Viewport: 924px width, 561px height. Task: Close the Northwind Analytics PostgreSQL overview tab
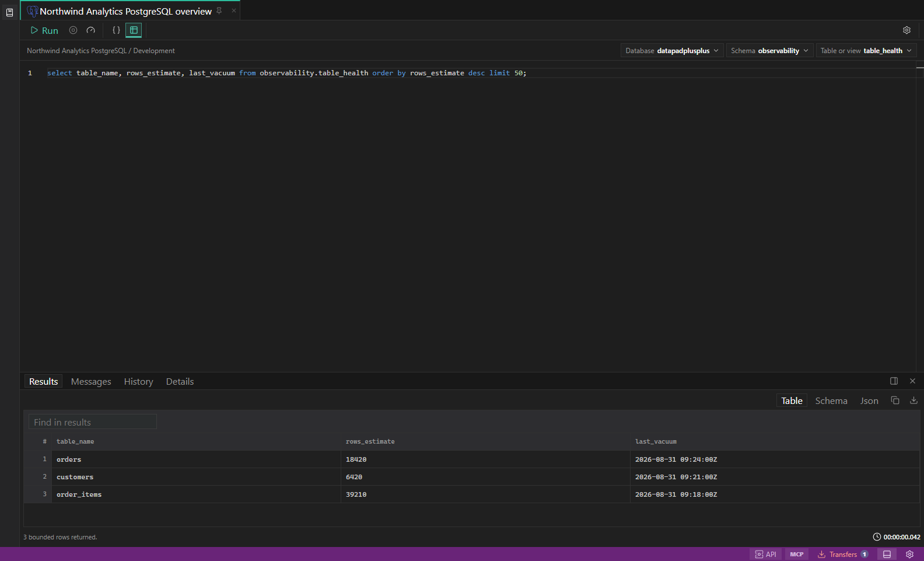click(x=234, y=11)
